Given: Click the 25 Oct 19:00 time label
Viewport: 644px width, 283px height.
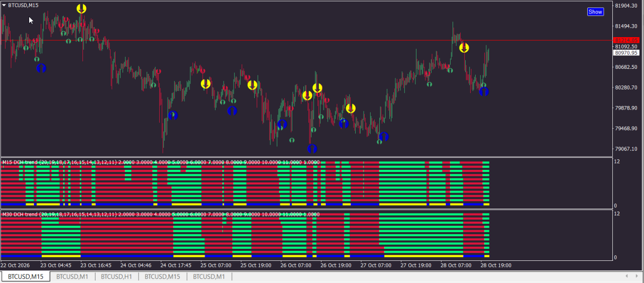Looking at the screenshot, I should [x=256, y=265].
